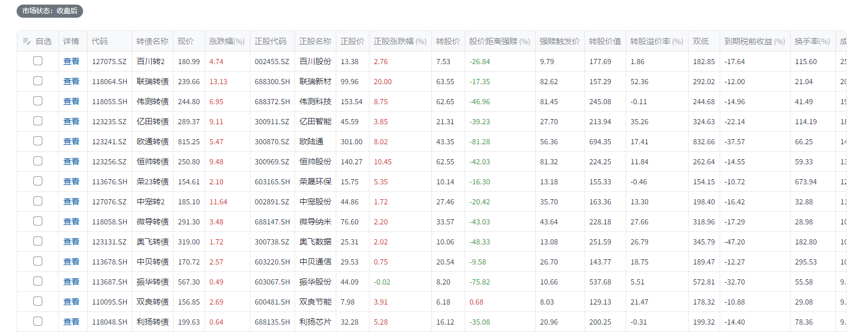Open the 查看 link for 奥飞转债
The height and width of the screenshot is (332, 868).
coord(71,242)
